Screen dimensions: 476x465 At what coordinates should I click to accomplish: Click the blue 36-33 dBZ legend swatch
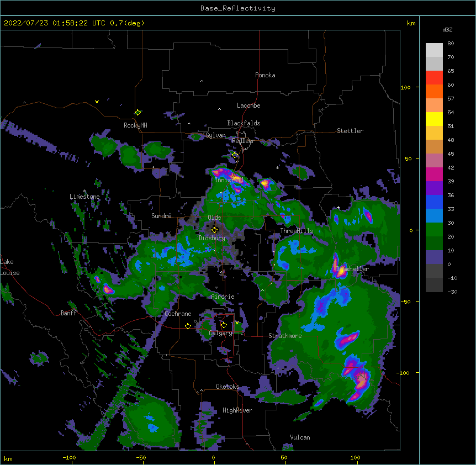434,202
